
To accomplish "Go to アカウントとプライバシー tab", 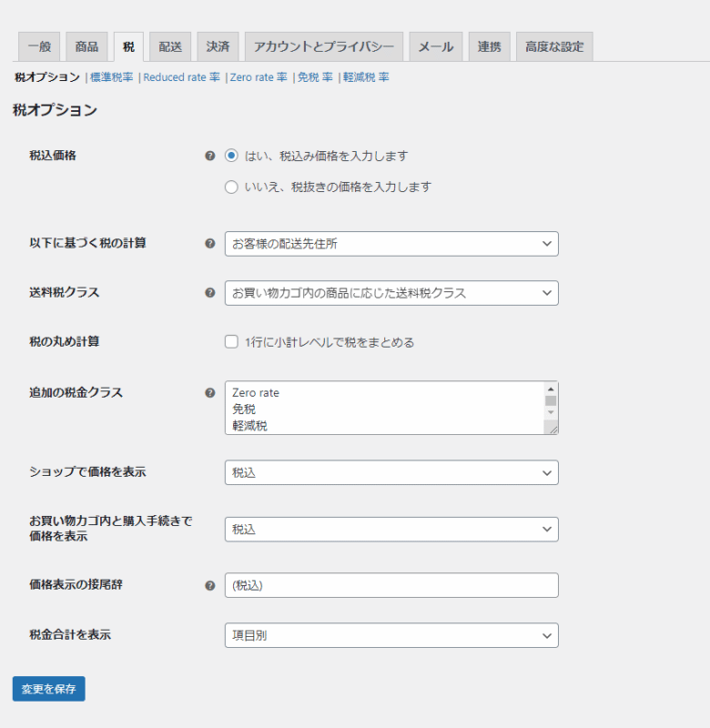I will (323, 46).
